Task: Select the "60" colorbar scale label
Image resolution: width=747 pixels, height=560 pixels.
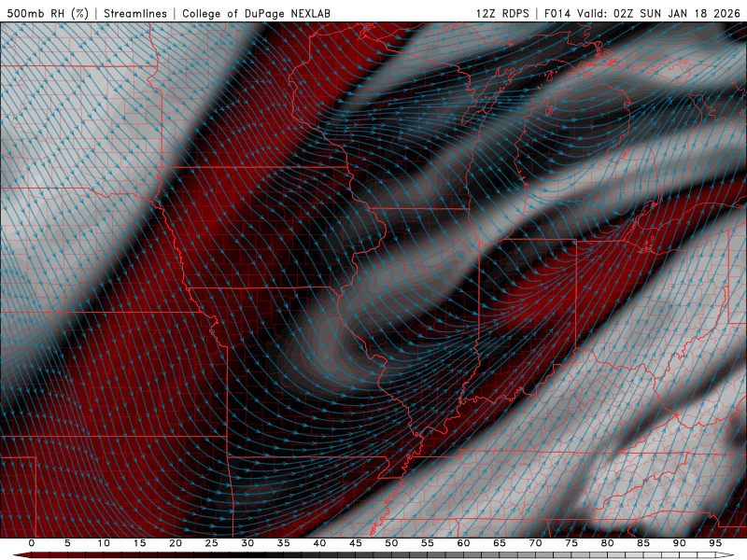Action: [463, 543]
